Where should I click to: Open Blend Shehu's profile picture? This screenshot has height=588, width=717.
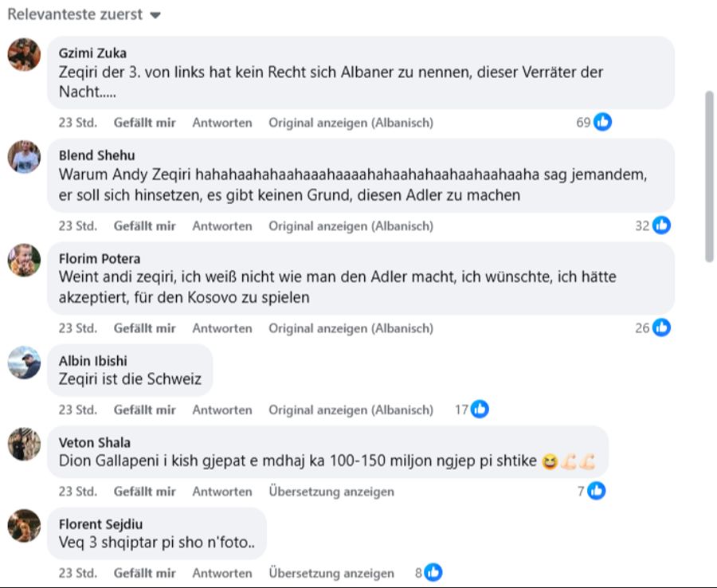24,157
